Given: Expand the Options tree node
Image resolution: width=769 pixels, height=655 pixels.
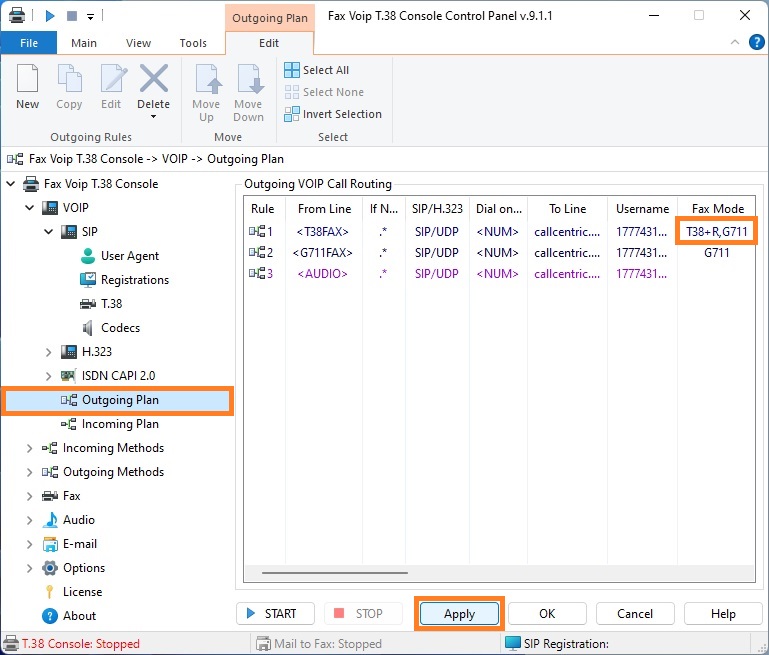Looking at the screenshot, I should pyautogui.click(x=29, y=568).
